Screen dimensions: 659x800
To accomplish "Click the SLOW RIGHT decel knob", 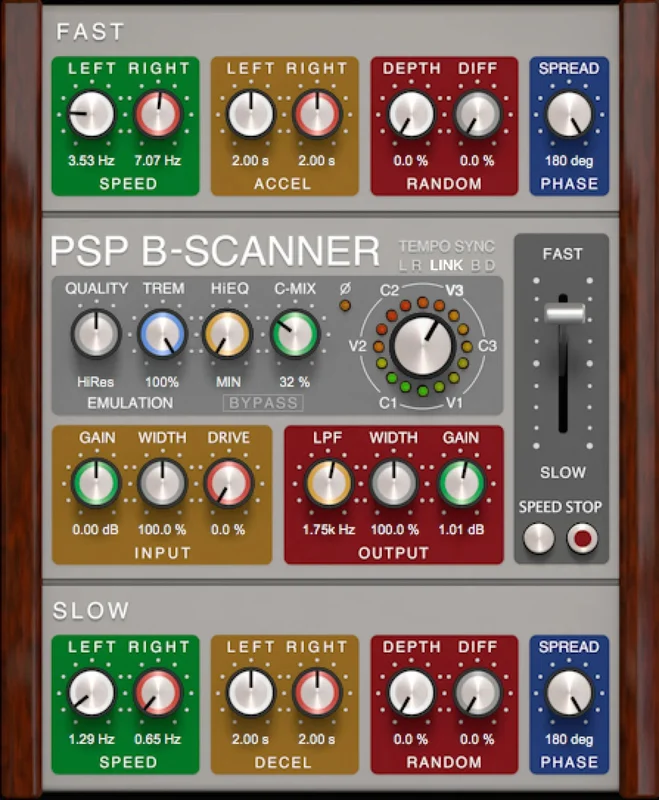I will pyautogui.click(x=317, y=692).
